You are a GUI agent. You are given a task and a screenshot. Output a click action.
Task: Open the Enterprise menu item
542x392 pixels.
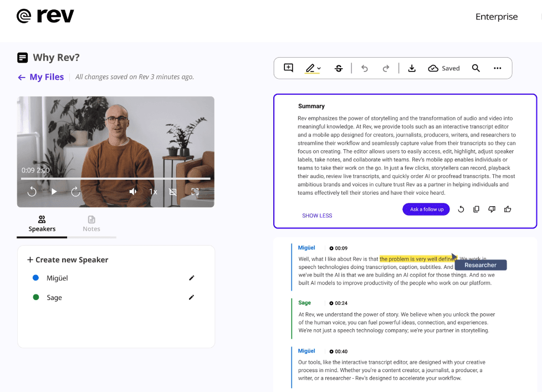497,17
